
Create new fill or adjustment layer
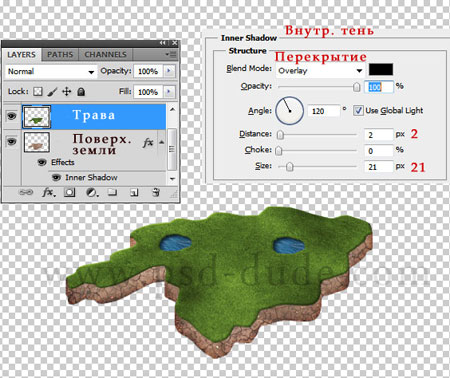point(92,192)
